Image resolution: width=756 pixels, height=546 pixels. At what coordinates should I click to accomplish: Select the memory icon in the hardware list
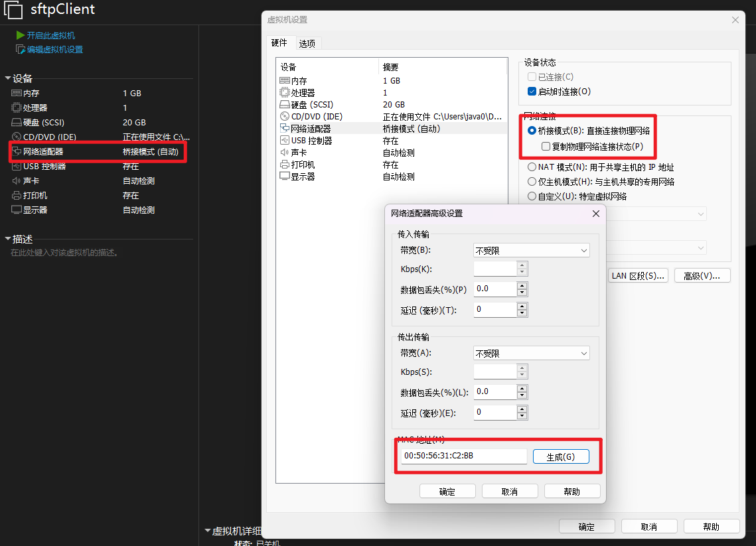[x=285, y=81]
